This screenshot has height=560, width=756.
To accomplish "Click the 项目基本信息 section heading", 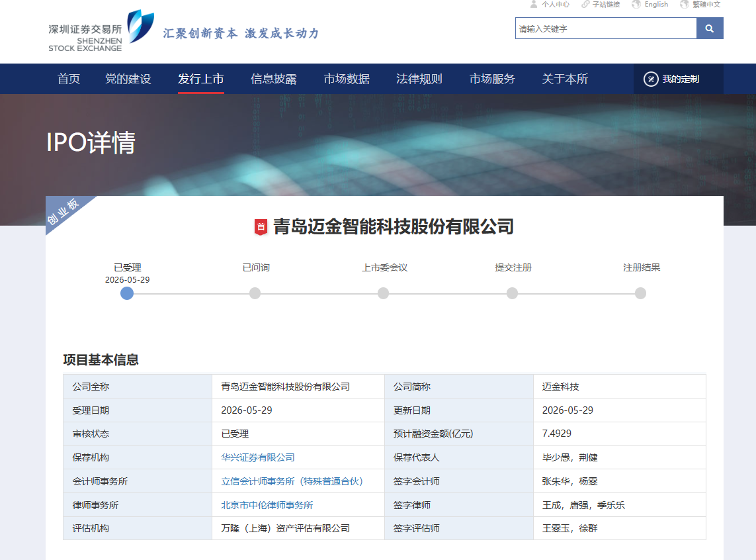I will click(x=101, y=360).
